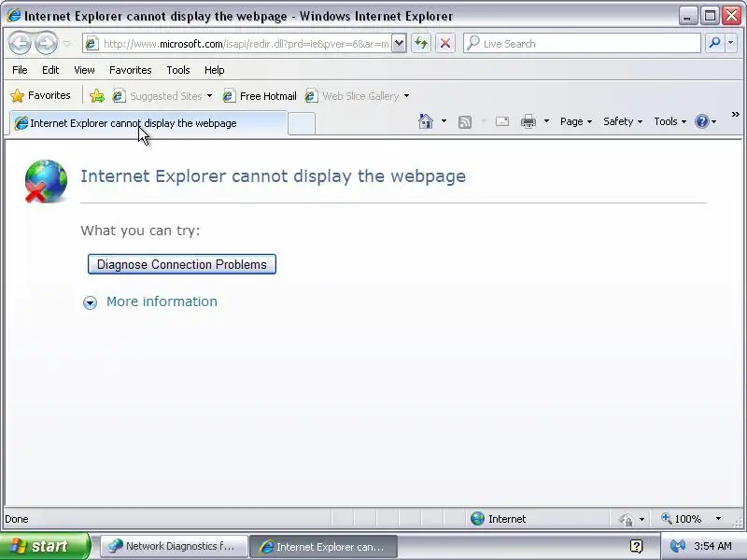Open the Favorites menu in menu bar

[x=130, y=70]
